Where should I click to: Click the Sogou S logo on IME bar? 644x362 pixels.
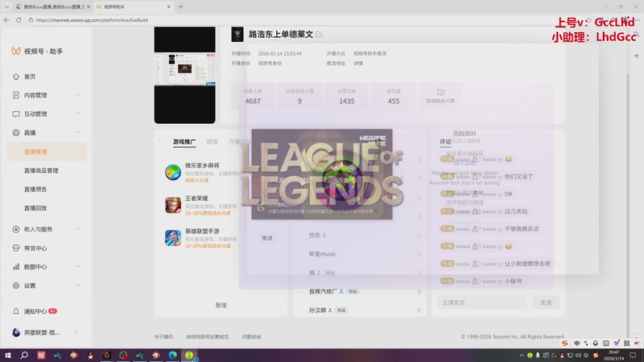(565, 343)
